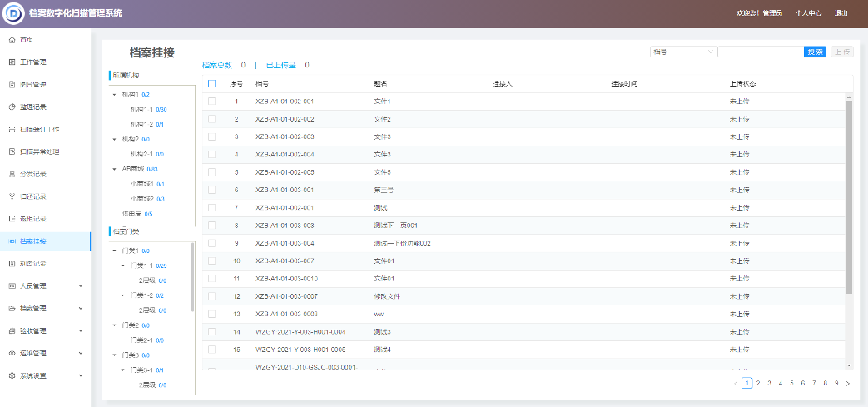Click 退出 to log out

[x=841, y=13]
